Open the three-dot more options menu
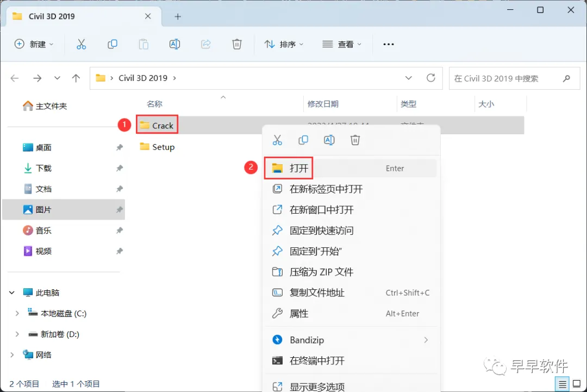The width and height of the screenshot is (587, 392). pos(389,44)
